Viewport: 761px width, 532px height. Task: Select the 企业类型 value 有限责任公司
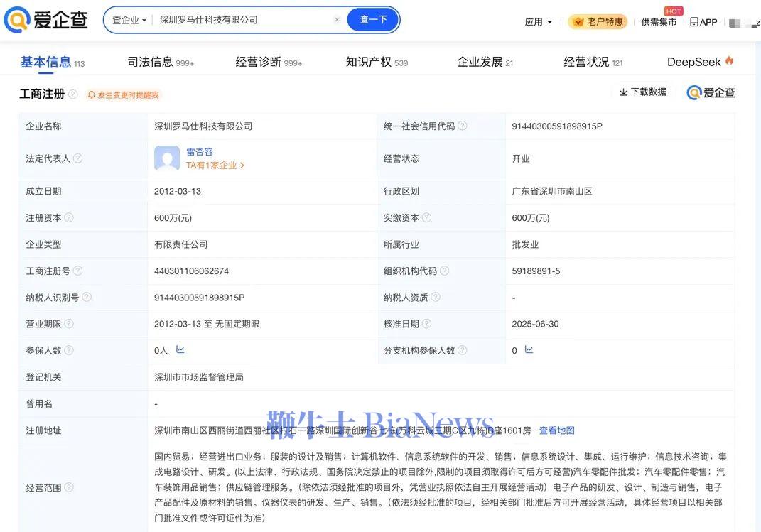pos(181,244)
